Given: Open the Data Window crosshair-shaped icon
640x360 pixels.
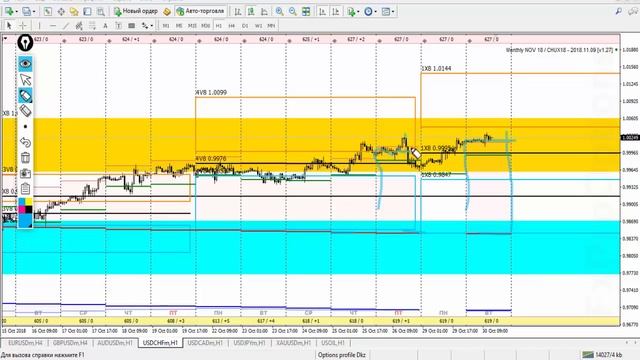Looking at the screenshot, I should pos(61,12).
